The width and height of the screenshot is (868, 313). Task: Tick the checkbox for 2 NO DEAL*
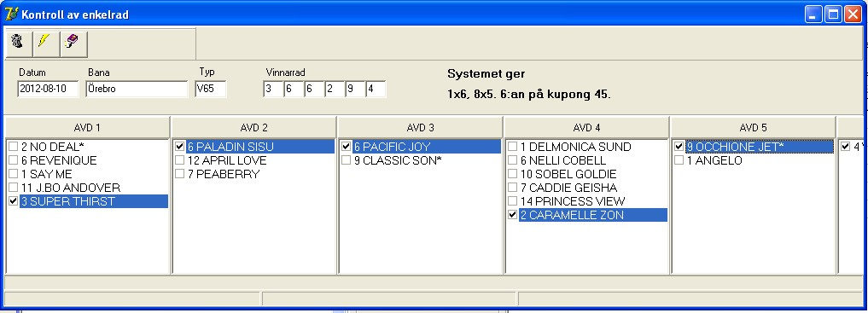pyautogui.click(x=14, y=147)
